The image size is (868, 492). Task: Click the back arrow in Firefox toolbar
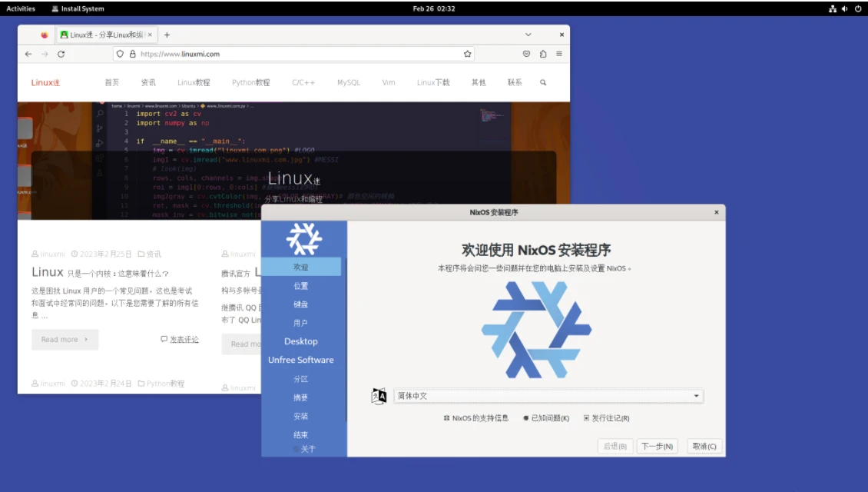28,54
